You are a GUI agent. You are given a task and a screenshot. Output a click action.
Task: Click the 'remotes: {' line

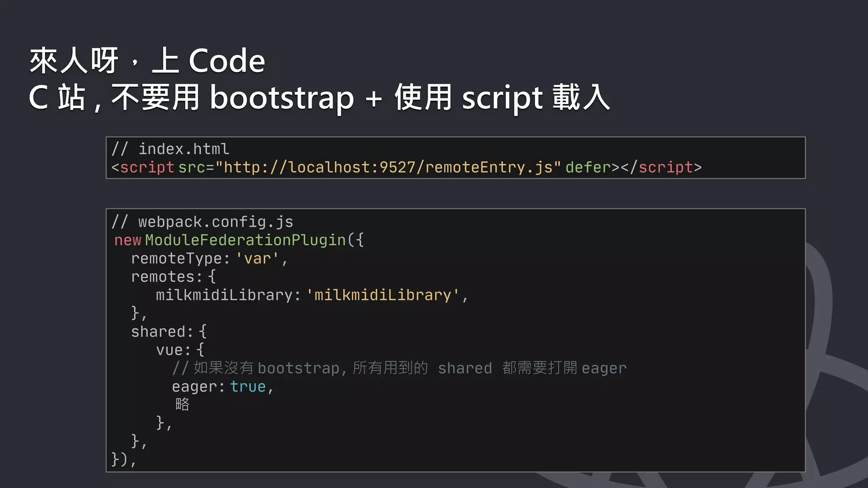coord(173,277)
